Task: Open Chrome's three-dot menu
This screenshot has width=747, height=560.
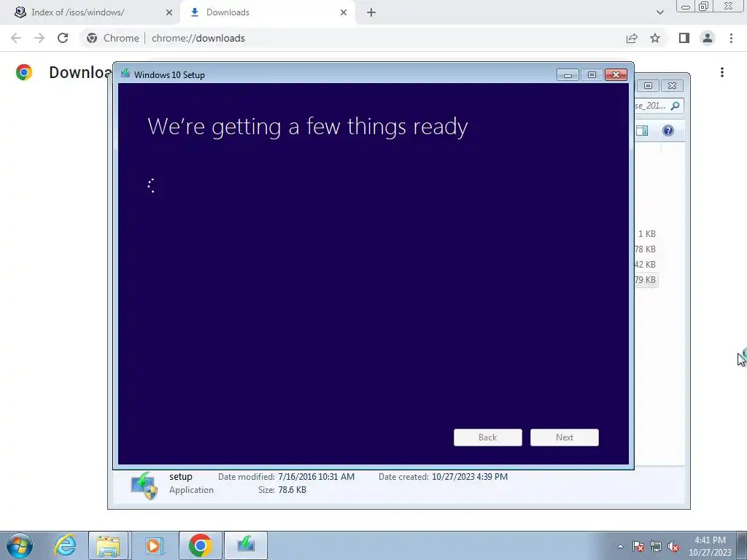Action: pos(731,38)
